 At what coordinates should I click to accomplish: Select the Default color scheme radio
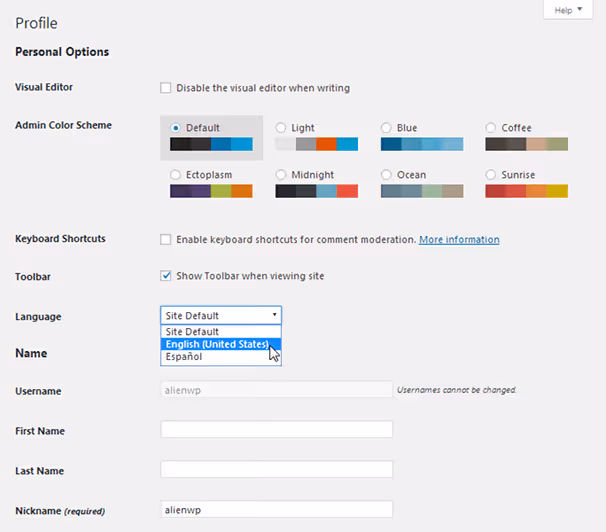pyautogui.click(x=175, y=128)
